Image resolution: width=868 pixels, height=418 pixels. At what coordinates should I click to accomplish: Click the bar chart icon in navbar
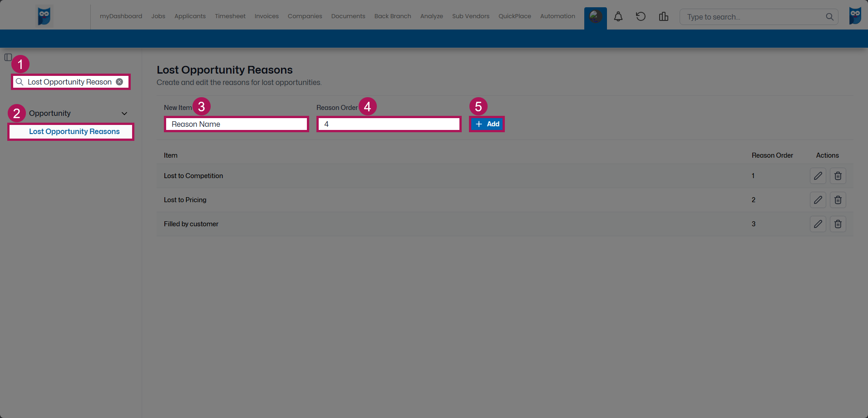coord(663,17)
